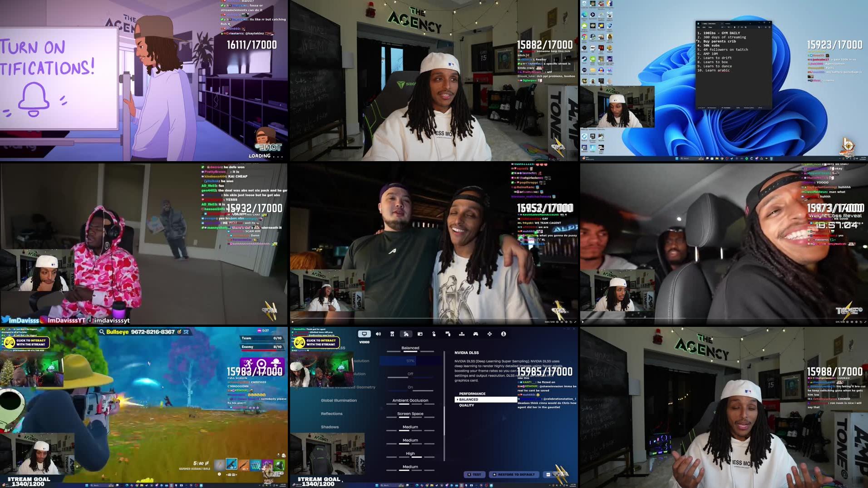Launch Steam from the desktop
This screenshot has width=868, height=488.
click(x=584, y=59)
